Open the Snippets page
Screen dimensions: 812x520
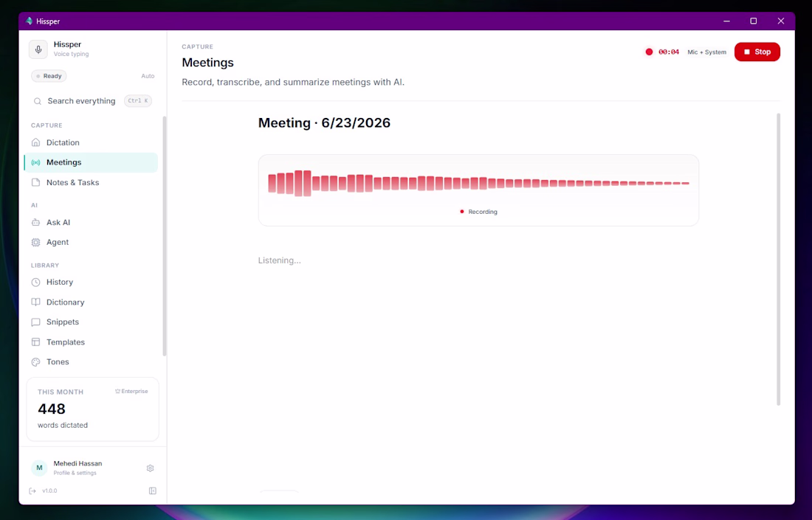pos(91,322)
